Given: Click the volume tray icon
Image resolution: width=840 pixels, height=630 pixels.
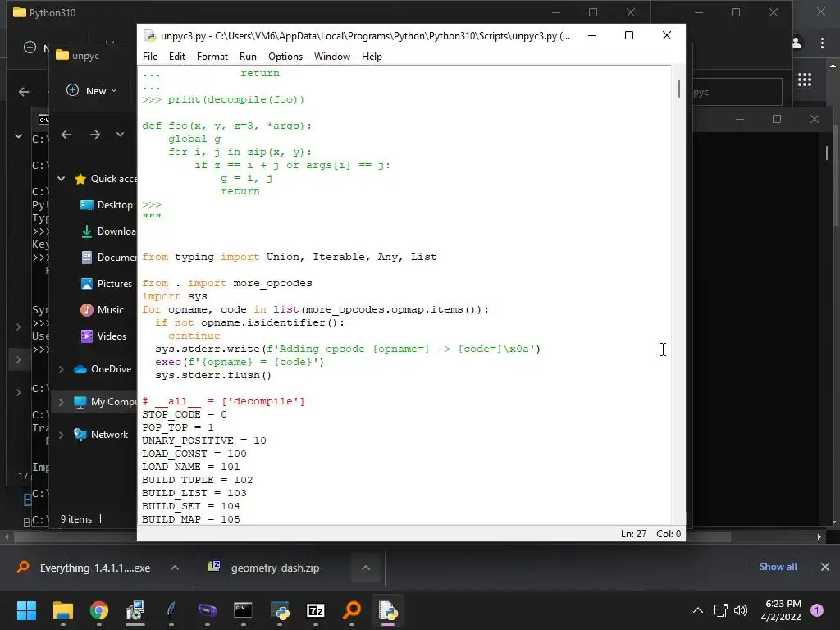Looking at the screenshot, I should (x=741, y=610).
